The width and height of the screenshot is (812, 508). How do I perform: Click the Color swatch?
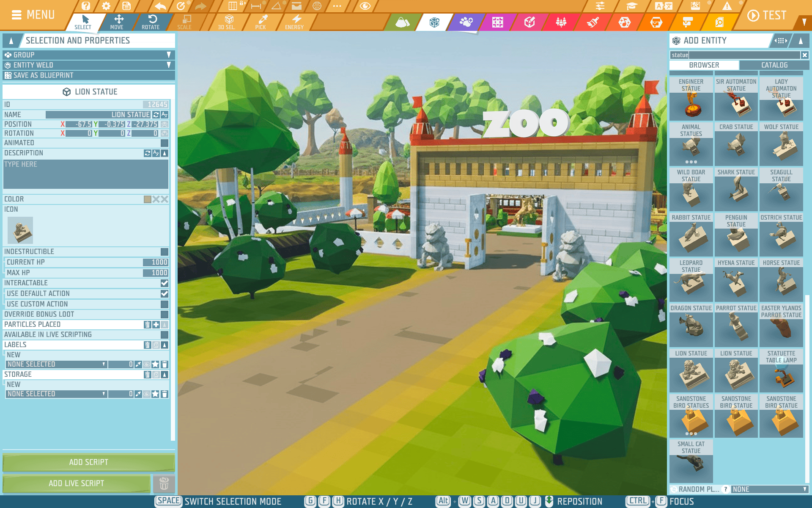[x=147, y=199]
